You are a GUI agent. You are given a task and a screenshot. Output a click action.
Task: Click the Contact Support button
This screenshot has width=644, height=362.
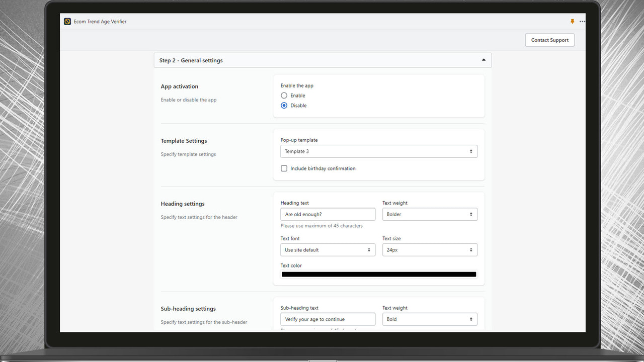point(549,40)
